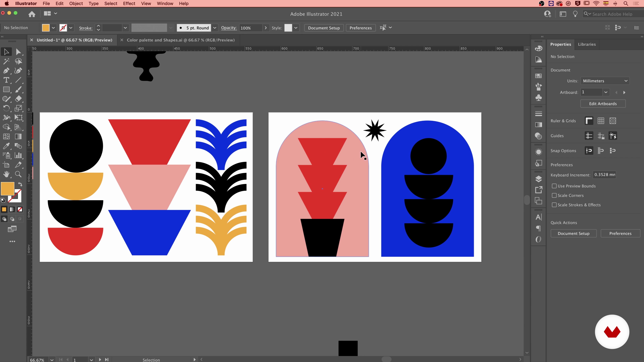This screenshot has height=362, width=644.
Task: Click the Home icon
Action: coord(32,14)
